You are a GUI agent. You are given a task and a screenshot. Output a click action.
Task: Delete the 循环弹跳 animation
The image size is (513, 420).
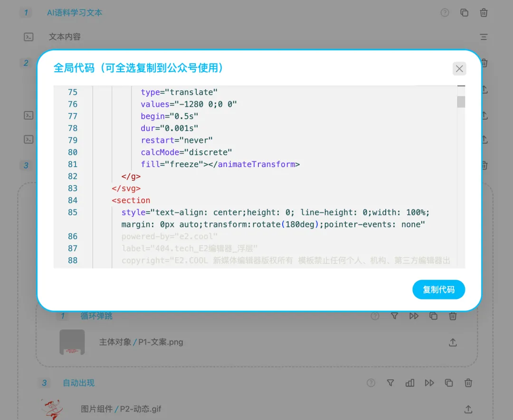click(453, 316)
